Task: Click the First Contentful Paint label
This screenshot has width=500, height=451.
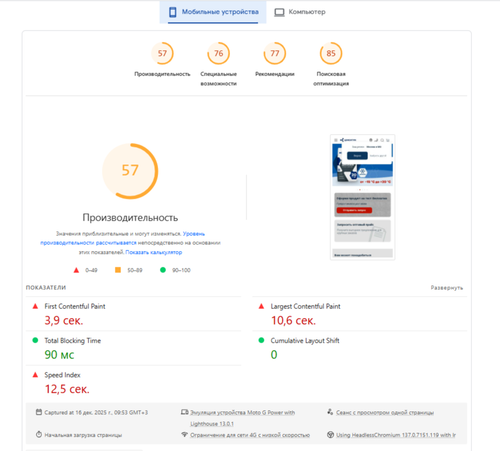Action: coord(75,306)
